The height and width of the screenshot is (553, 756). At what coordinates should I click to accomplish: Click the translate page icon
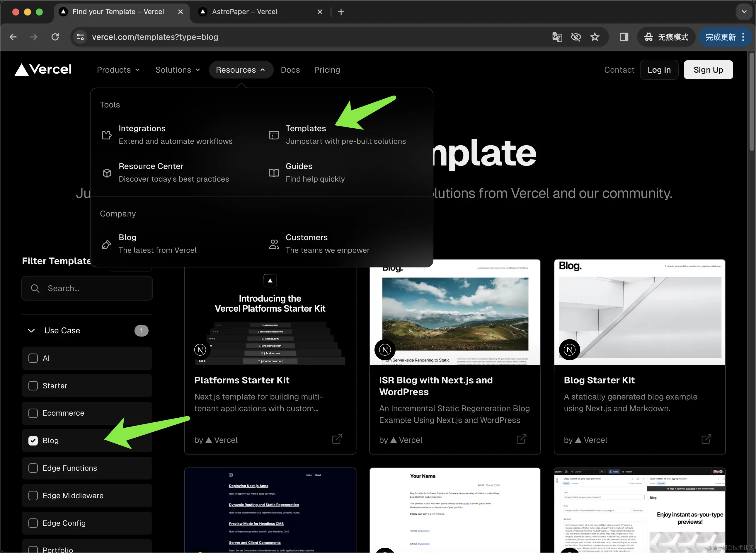(x=557, y=37)
